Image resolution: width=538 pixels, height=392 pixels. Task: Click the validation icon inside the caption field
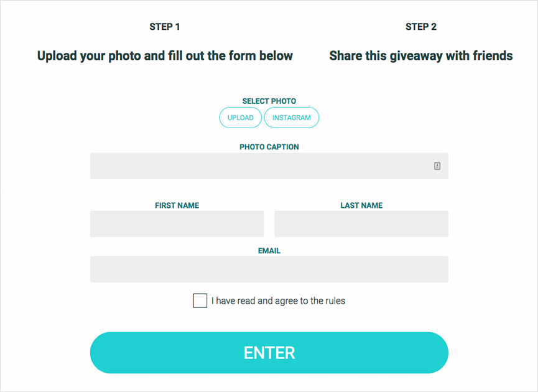point(437,166)
